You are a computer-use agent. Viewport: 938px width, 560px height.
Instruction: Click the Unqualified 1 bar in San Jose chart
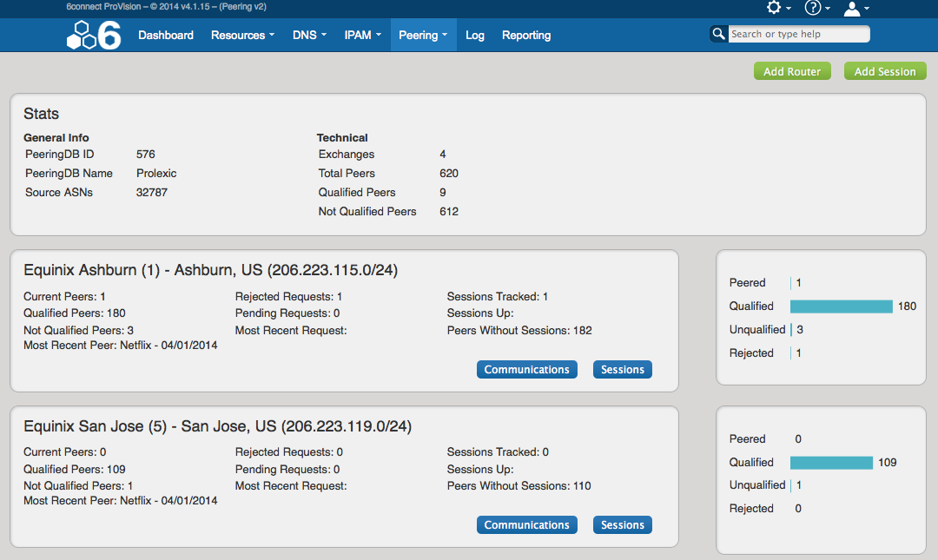[x=791, y=485]
